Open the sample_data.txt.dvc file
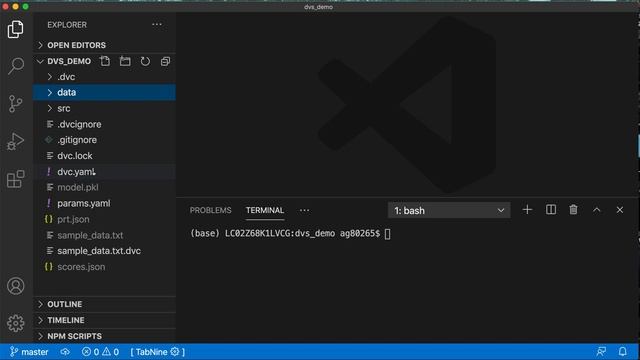The width and height of the screenshot is (640, 360). (x=104, y=251)
